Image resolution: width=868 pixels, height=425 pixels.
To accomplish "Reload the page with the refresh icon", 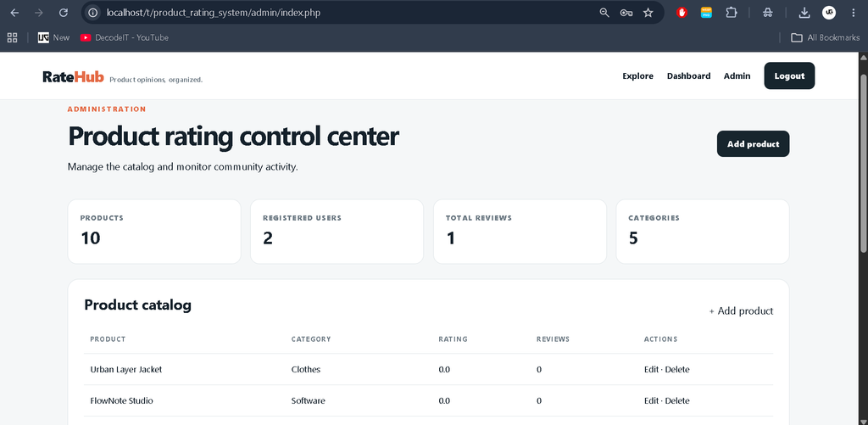I will coord(64,13).
